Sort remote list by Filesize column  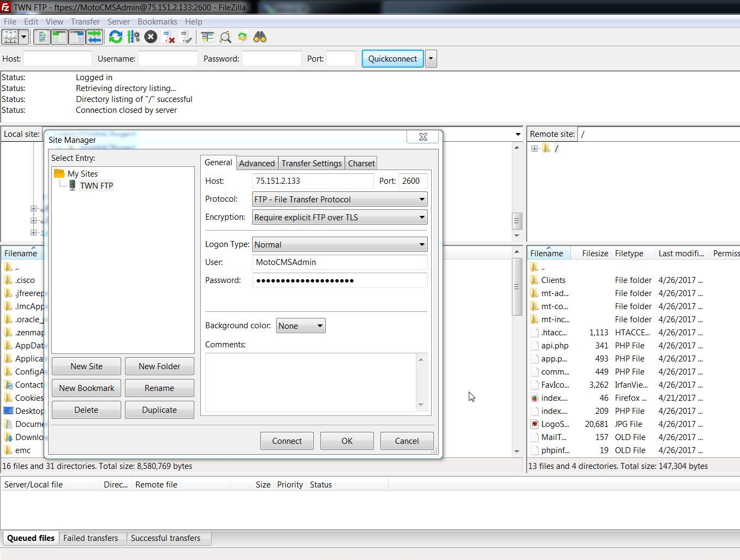590,254
